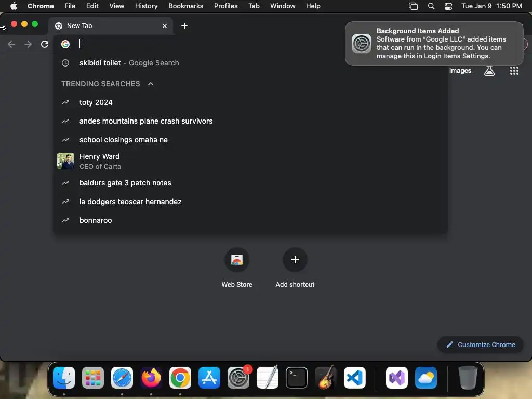Select Henry Ward CEO of Carta suggestion
Viewport: 532px width, 399px height.
pos(250,161)
